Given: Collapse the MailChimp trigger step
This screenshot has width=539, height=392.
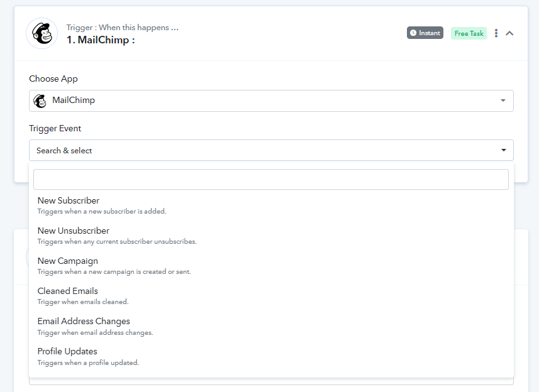Looking at the screenshot, I should (509, 33).
